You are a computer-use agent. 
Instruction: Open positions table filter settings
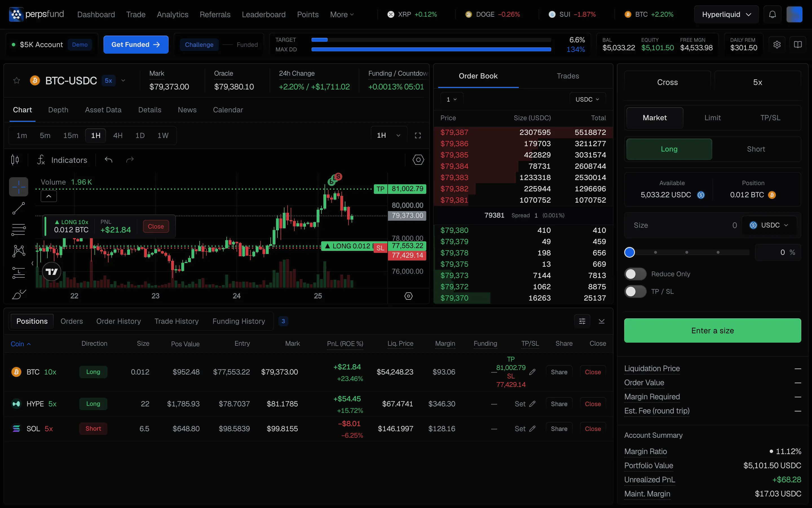click(582, 321)
